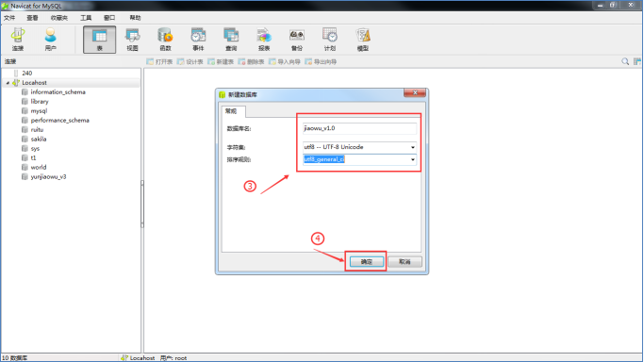The width and height of the screenshot is (644, 362).
Task: Open the Query (查询) toolbar icon
Action: 231,40
